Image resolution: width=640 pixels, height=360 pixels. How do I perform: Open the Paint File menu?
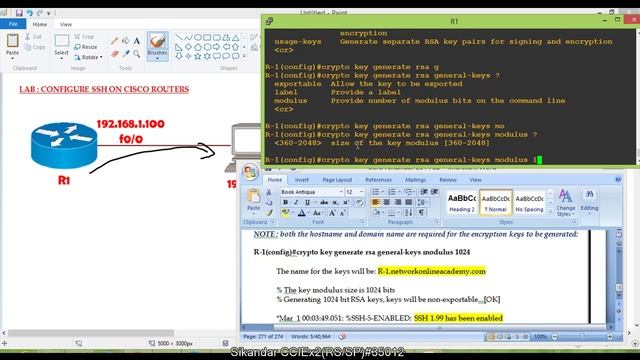point(13,24)
